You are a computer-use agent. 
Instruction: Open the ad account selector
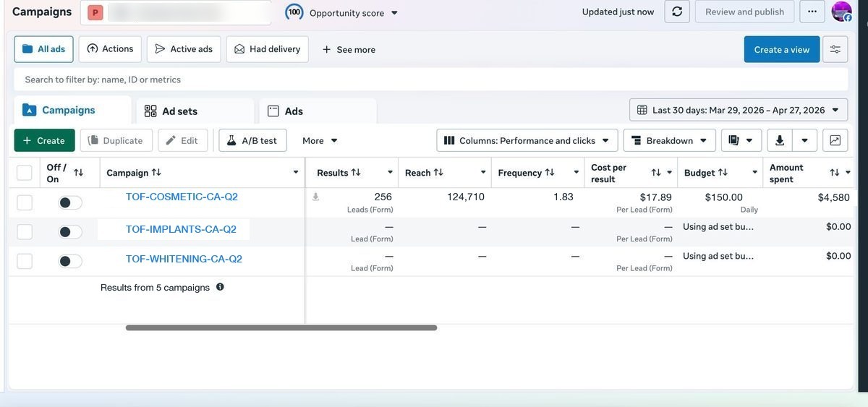click(176, 12)
